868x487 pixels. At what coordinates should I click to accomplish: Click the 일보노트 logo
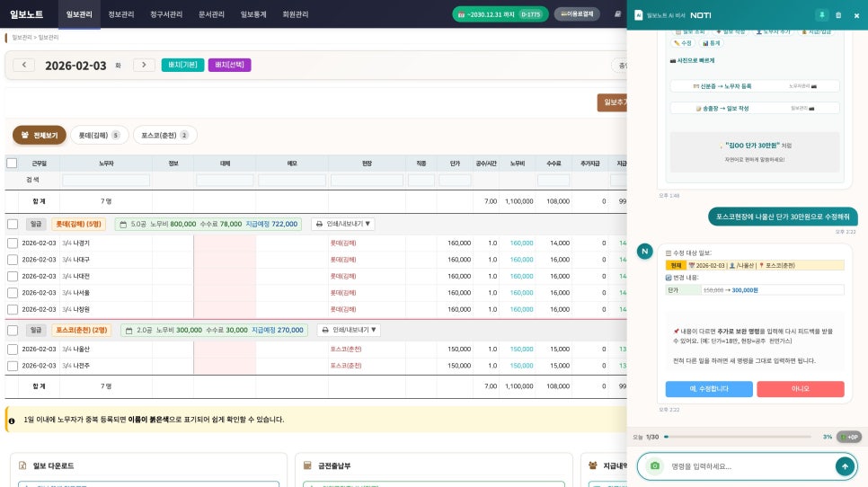[x=27, y=14]
